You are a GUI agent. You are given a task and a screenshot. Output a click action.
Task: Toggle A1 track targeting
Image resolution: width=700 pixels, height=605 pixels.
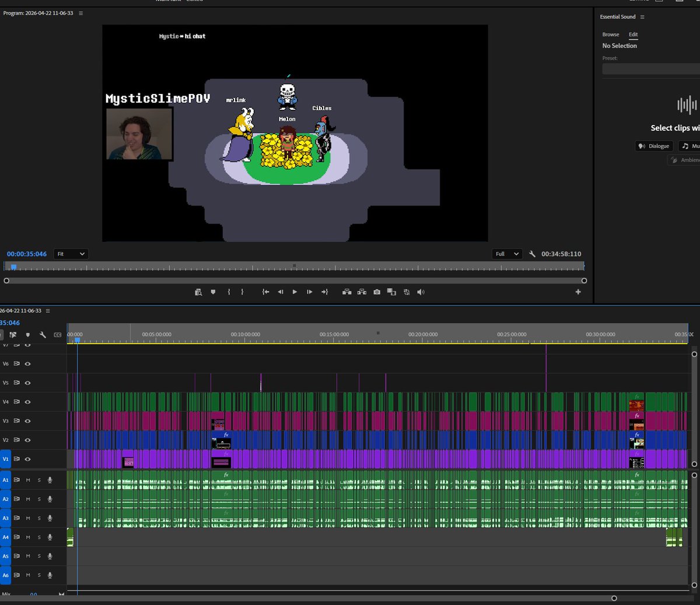(6, 480)
